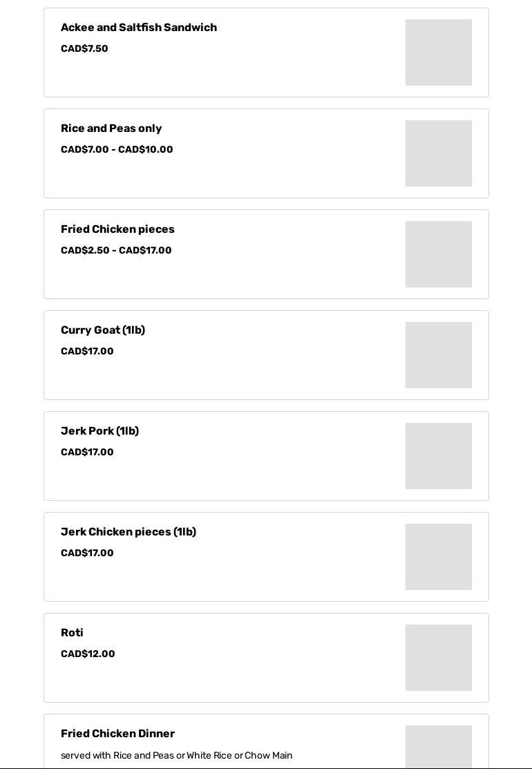532x769 pixels.
Task: Open the Ackee and Saltfish Sandwich title
Action: click(139, 28)
